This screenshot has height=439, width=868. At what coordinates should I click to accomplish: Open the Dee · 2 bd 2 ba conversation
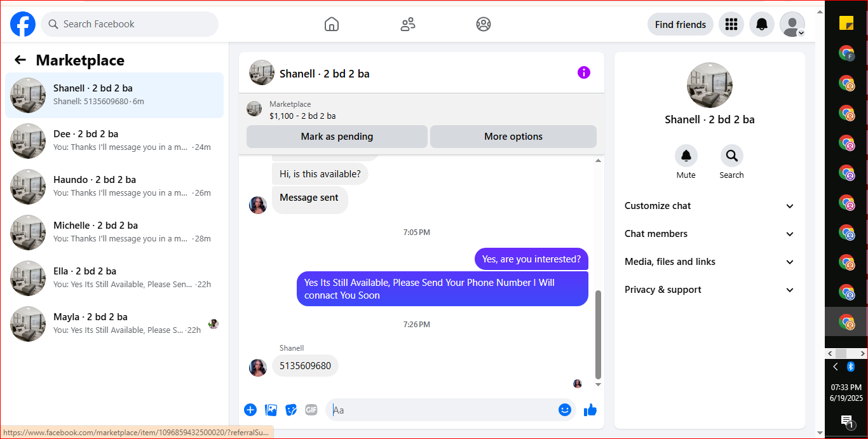(114, 141)
